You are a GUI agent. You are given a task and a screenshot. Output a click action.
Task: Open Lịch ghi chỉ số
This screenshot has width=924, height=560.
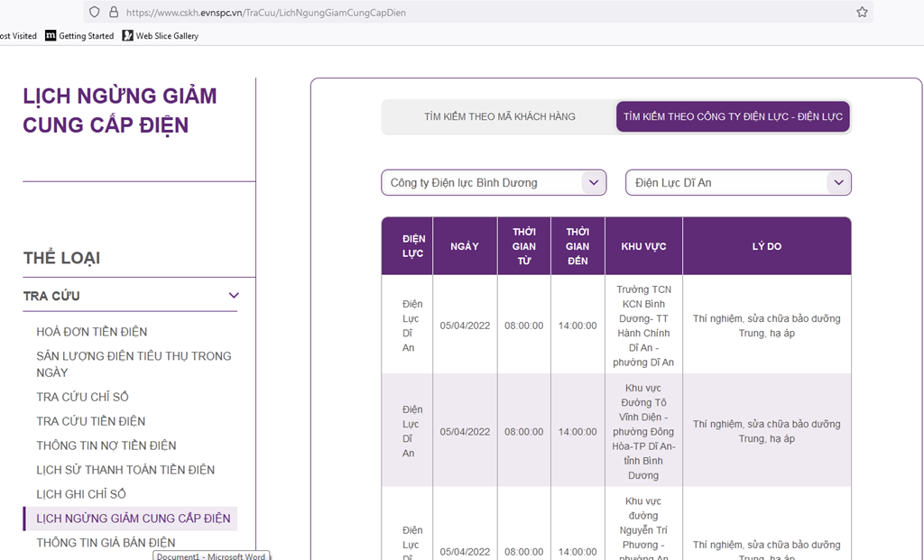tap(81, 493)
